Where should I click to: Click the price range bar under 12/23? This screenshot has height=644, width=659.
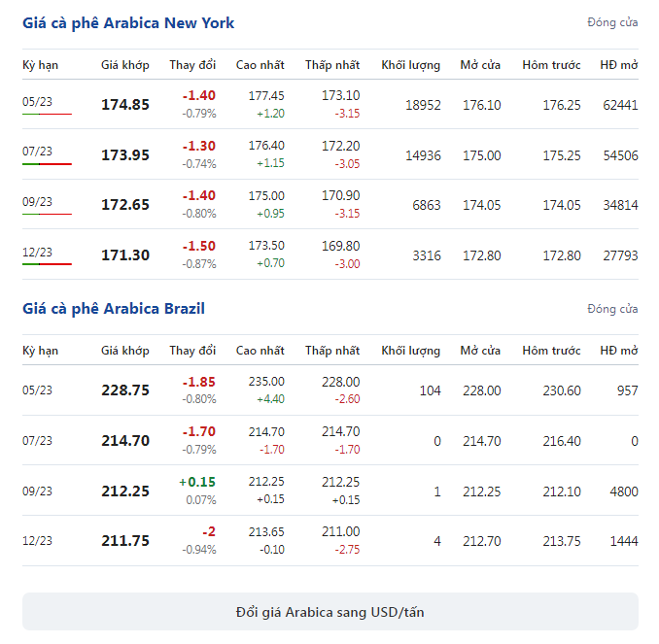47,264
